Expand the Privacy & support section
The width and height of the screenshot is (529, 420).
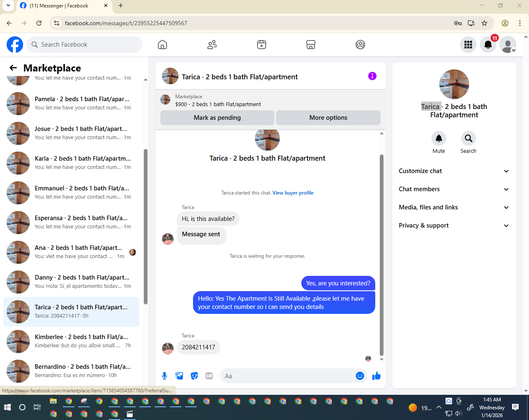point(454,225)
